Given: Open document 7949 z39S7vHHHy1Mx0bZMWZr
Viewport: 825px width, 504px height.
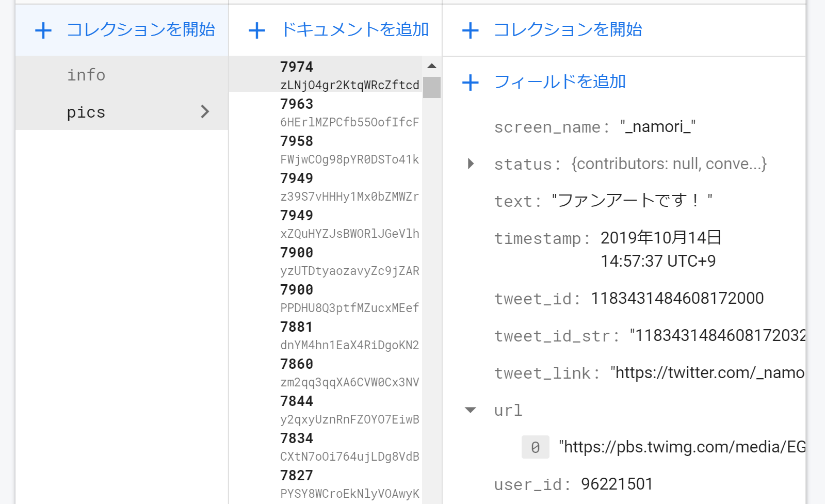Looking at the screenshot, I should point(325,186).
